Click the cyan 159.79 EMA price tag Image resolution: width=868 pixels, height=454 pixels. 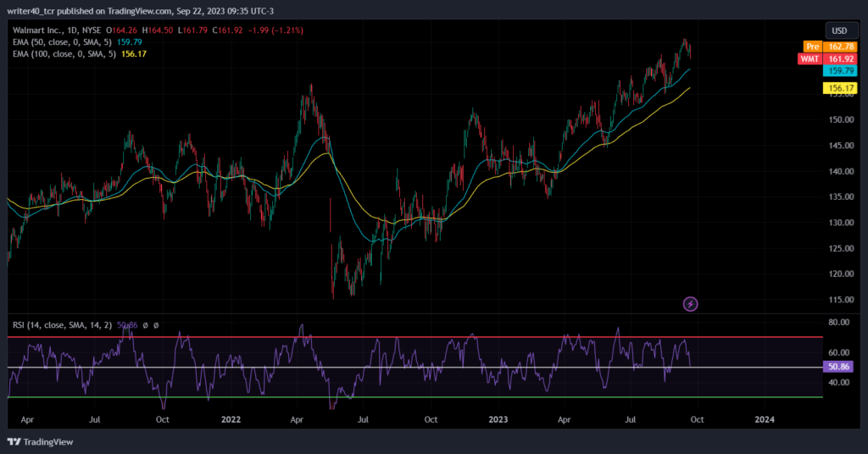840,71
